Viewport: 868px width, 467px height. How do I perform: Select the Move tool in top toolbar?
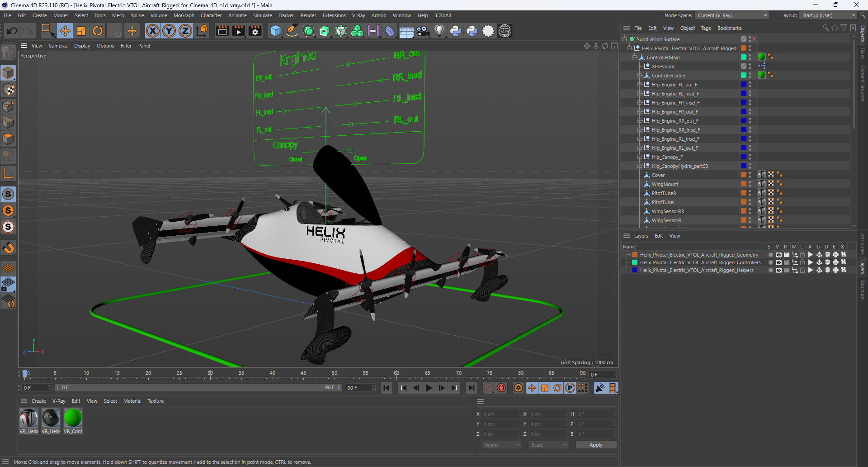coord(65,31)
